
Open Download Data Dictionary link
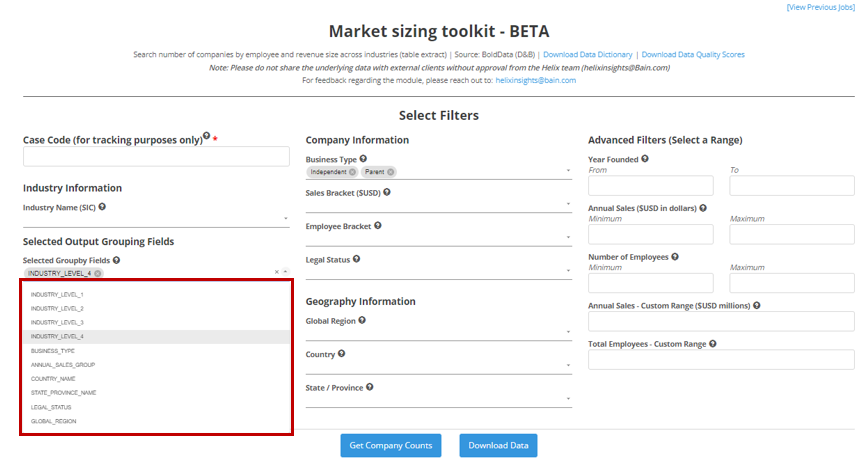(x=589, y=54)
